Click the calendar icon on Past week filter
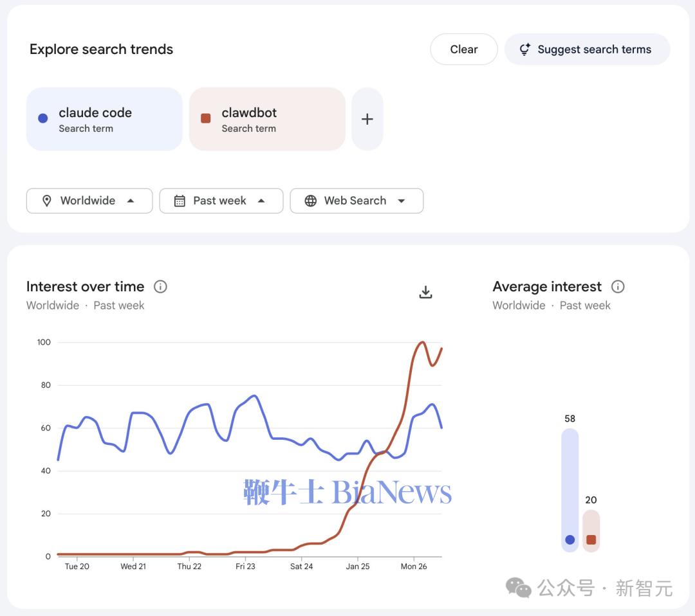 179,201
